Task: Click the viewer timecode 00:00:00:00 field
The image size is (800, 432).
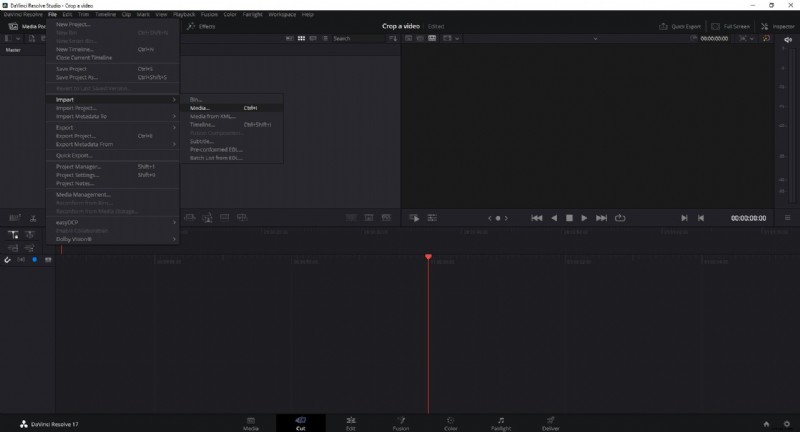Action: [714, 38]
